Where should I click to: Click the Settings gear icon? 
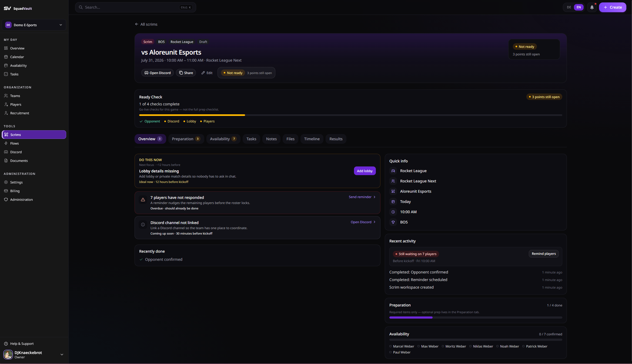(6, 182)
